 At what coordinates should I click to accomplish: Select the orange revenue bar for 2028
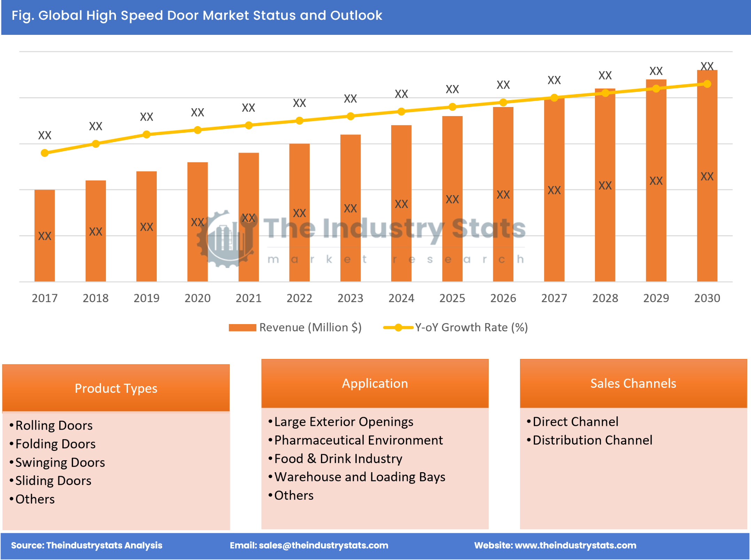coord(605,185)
